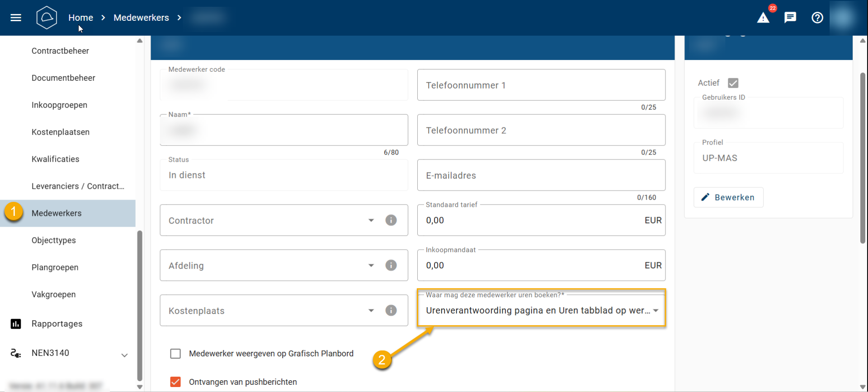Click the info icon next to Contractor
868x392 pixels.
(x=391, y=220)
